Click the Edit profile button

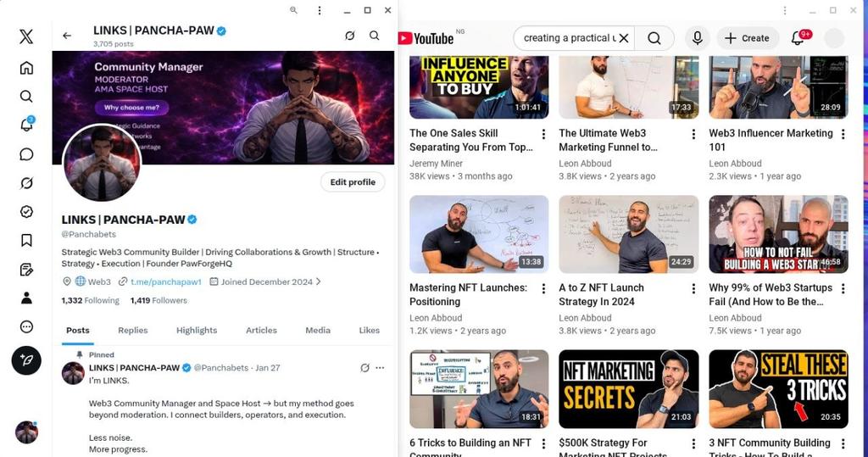pyautogui.click(x=353, y=181)
